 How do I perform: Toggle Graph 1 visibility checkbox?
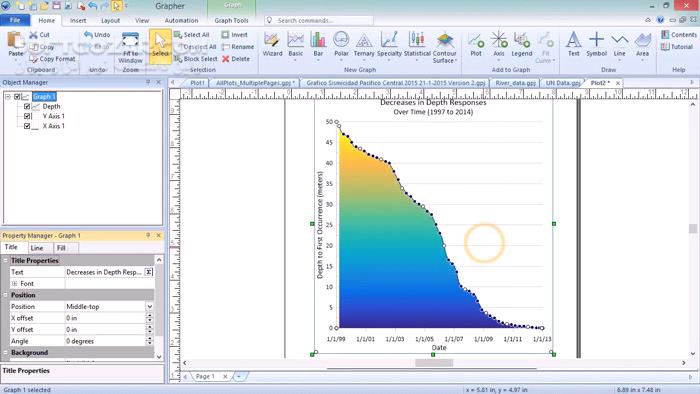(17, 97)
